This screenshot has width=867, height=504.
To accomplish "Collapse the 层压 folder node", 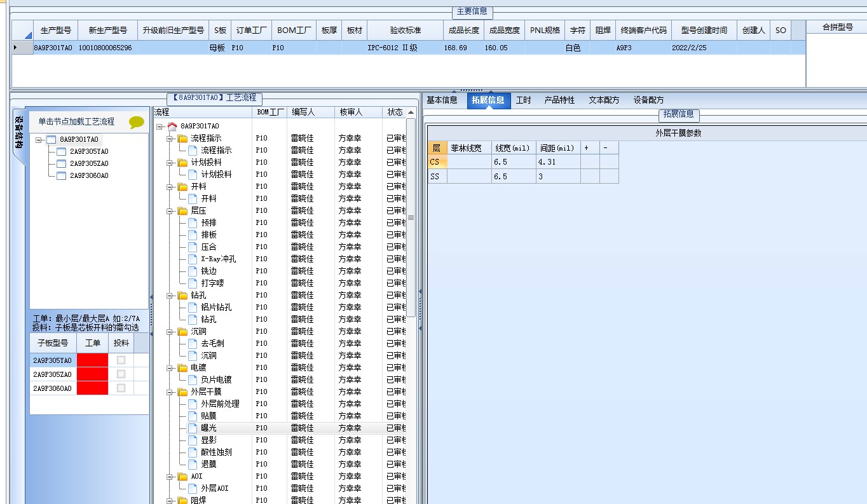I will tap(170, 211).
